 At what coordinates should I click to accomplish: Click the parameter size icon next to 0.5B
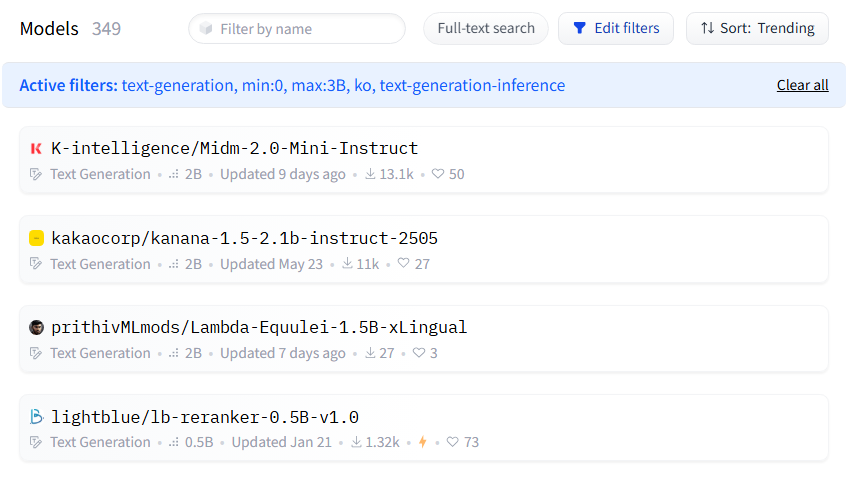[174, 443]
